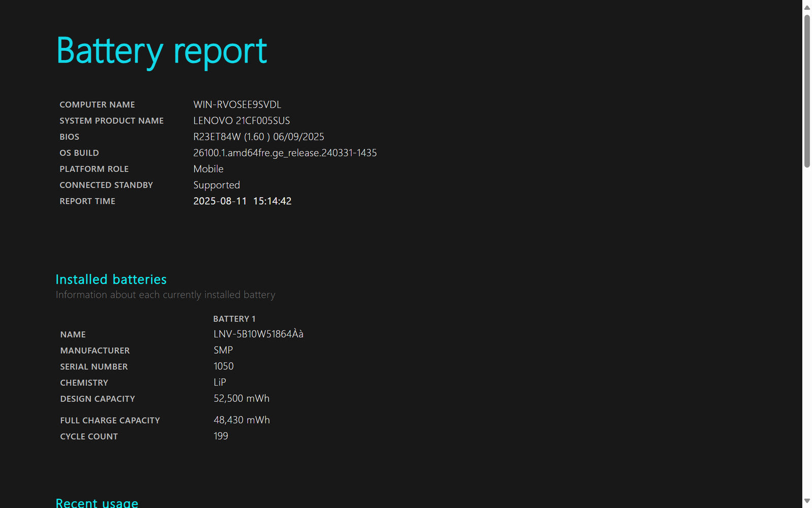Select manufacturer value SMP
Viewport: 812px width, 508px height.
(223, 351)
